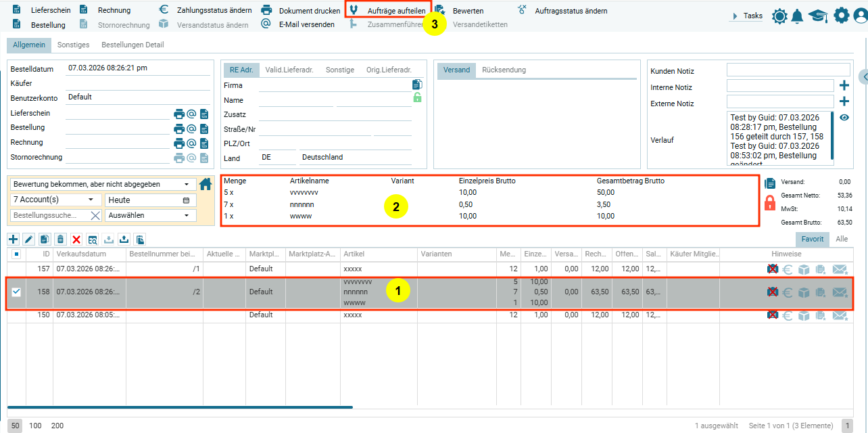868x433 pixels.
Task: Click the graduation cap tutorial icon
Action: click(x=818, y=16)
